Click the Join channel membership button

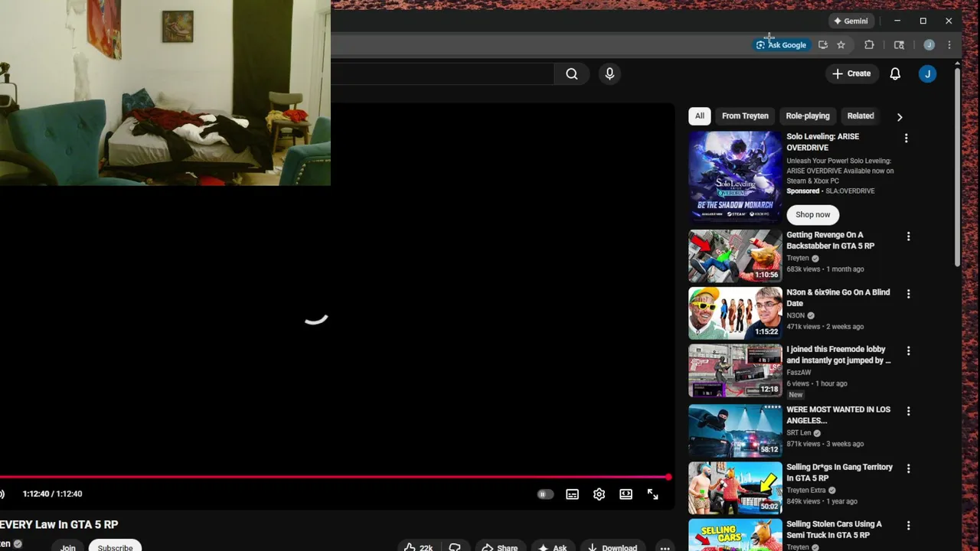(x=68, y=546)
